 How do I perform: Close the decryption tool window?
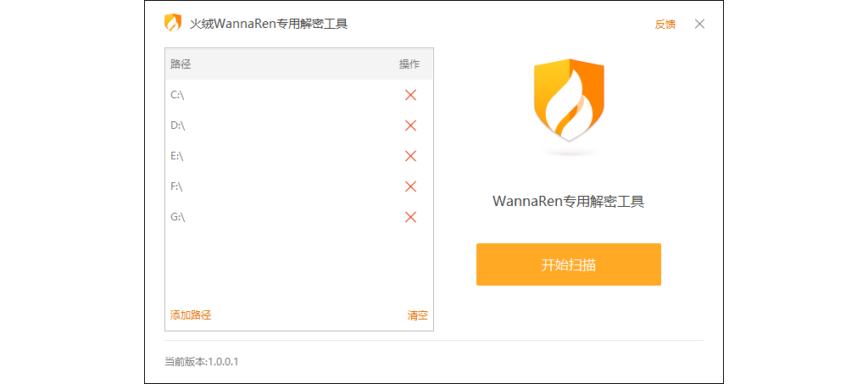[699, 24]
